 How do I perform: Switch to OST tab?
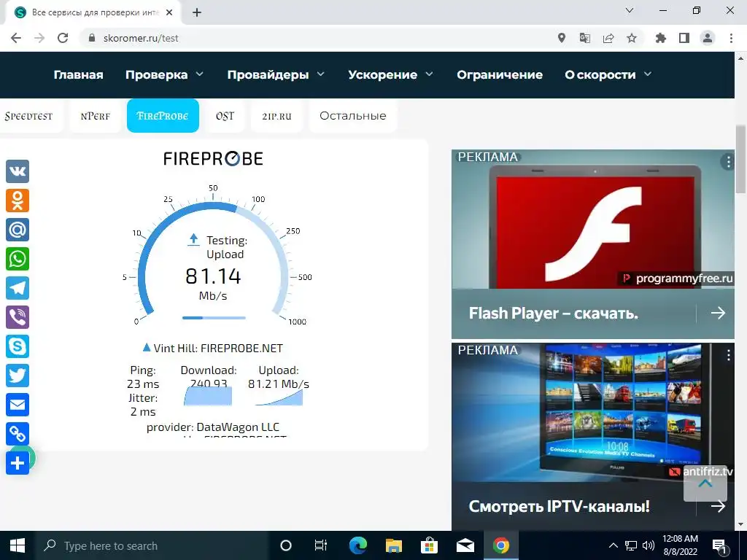(225, 116)
